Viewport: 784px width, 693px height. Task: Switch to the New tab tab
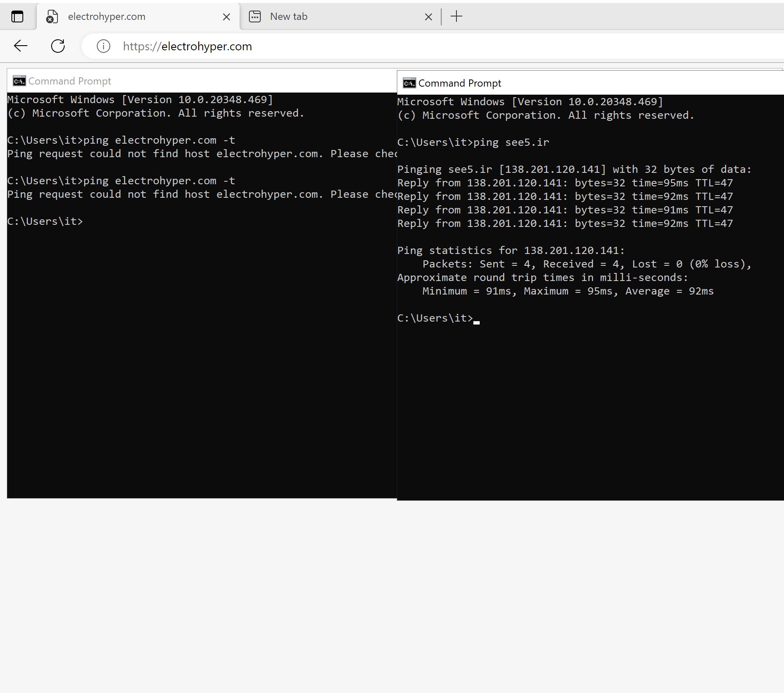pyautogui.click(x=330, y=17)
